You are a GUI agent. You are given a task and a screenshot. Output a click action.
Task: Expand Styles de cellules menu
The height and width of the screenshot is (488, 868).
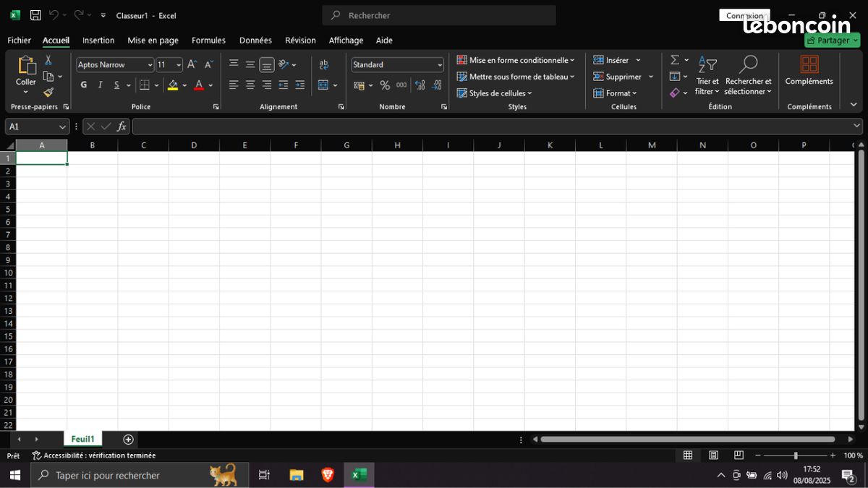tap(495, 93)
